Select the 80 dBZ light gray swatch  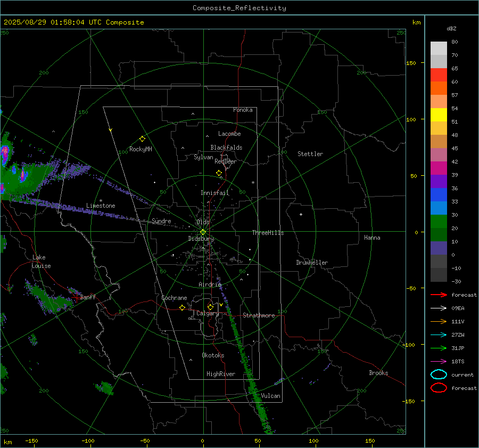[439, 48]
